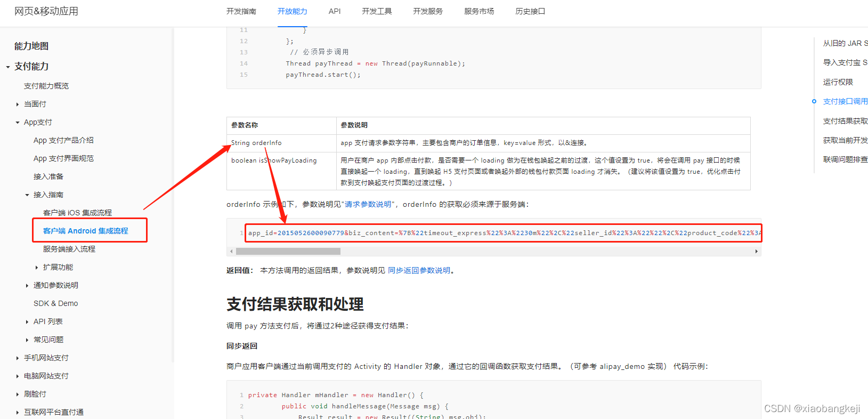Expand the API 列表 arrow

27,322
